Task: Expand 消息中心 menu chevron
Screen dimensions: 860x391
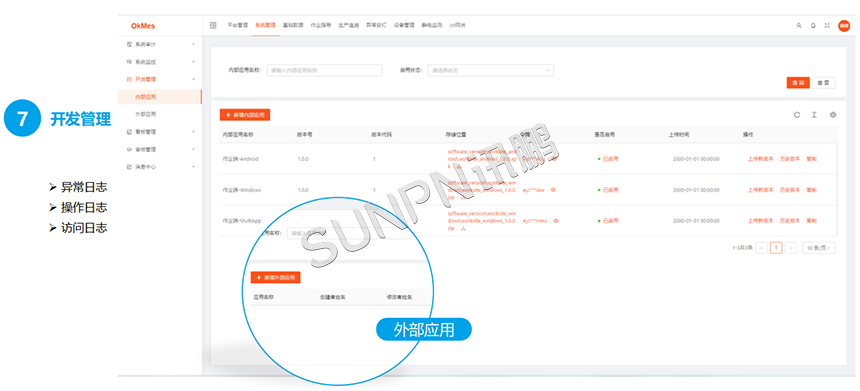Action: pos(194,167)
